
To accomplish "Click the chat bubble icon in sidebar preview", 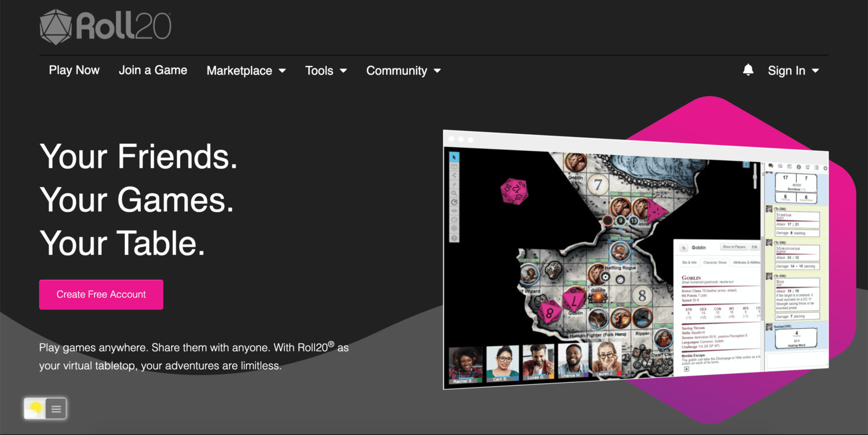I will point(770,166).
